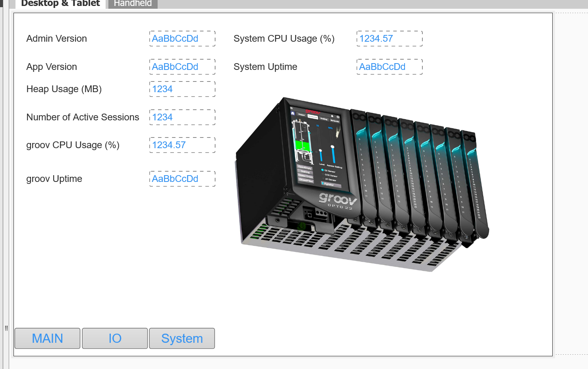
Task: Select the App Version value field
Action: coord(182,67)
